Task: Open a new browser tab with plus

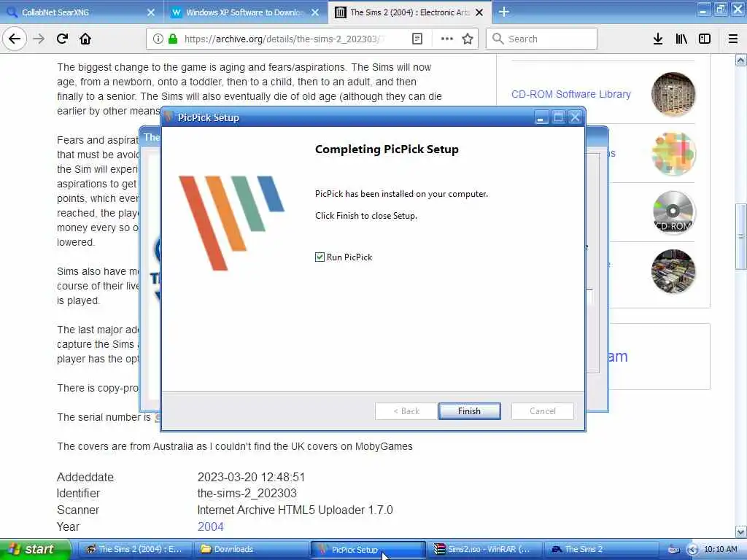Action: click(x=504, y=12)
